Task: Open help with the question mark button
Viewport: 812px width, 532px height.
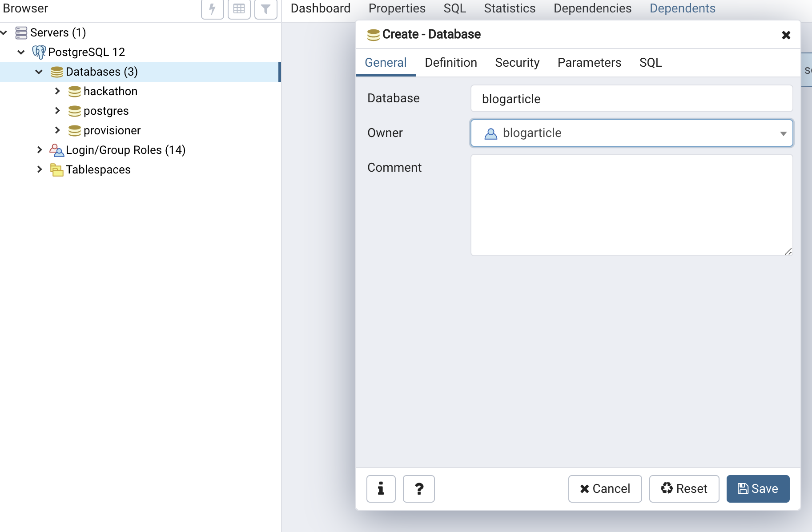Action: [418, 488]
